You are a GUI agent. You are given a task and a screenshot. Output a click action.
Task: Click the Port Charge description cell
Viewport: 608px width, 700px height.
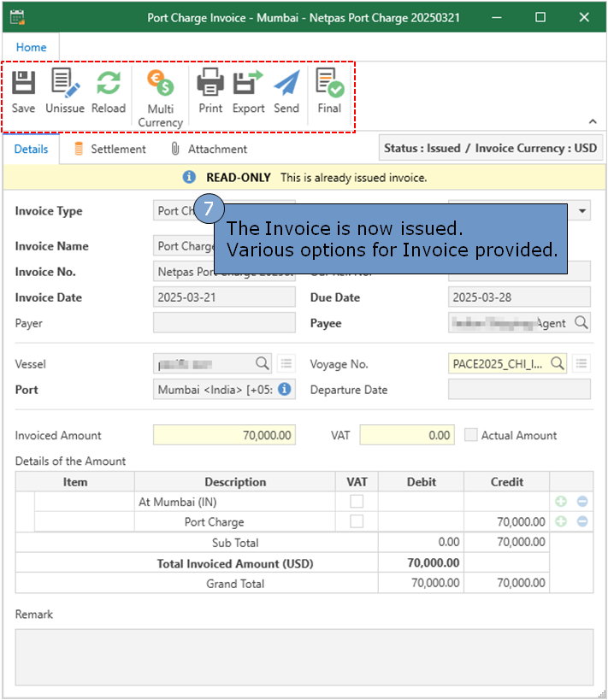[x=235, y=521]
